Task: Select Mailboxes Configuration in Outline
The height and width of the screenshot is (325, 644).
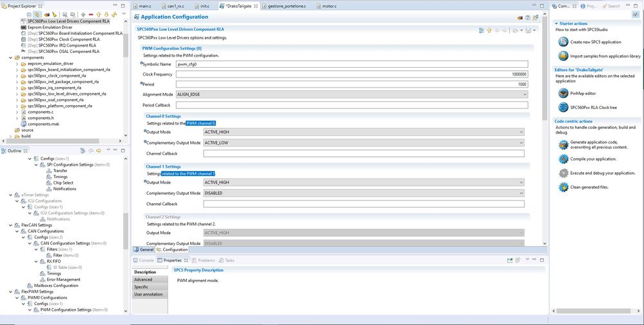Action: tap(56, 286)
